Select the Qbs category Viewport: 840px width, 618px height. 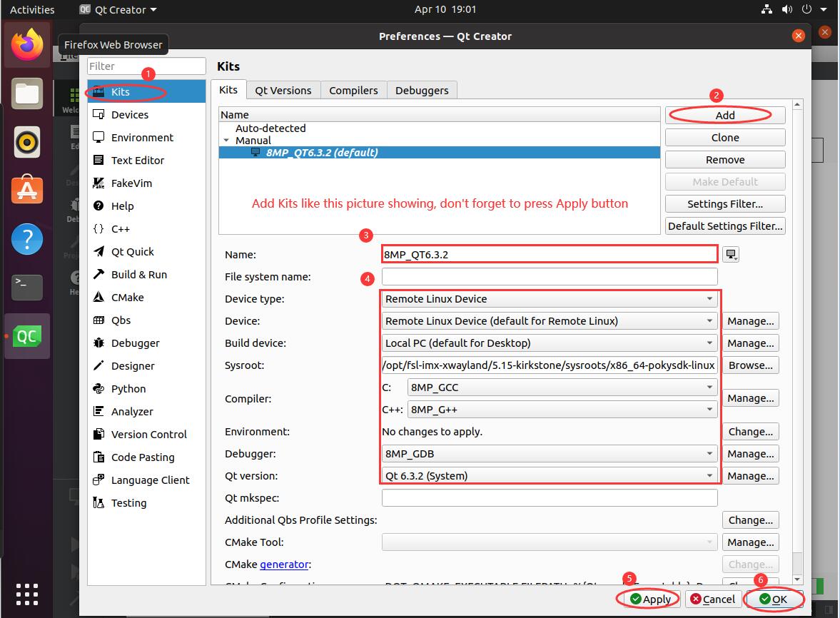tap(146, 320)
